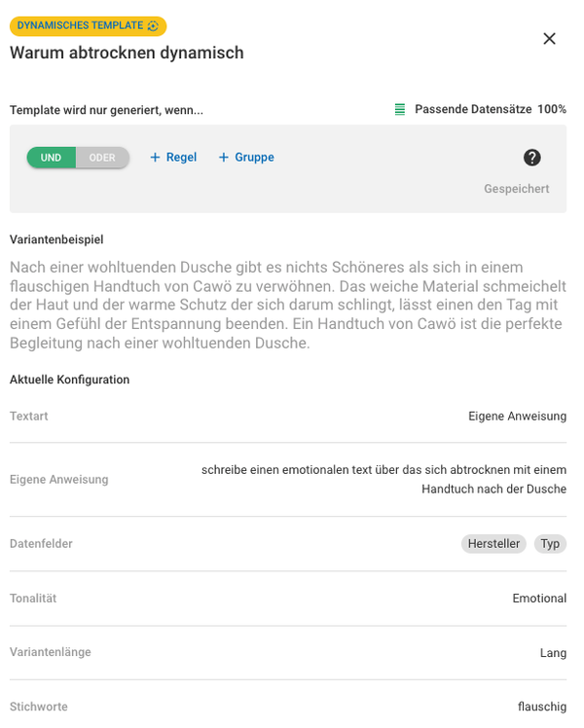The height and width of the screenshot is (728, 584).
Task: Click the plus icon beside Regel
Action: pyautogui.click(x=155, y=158)
